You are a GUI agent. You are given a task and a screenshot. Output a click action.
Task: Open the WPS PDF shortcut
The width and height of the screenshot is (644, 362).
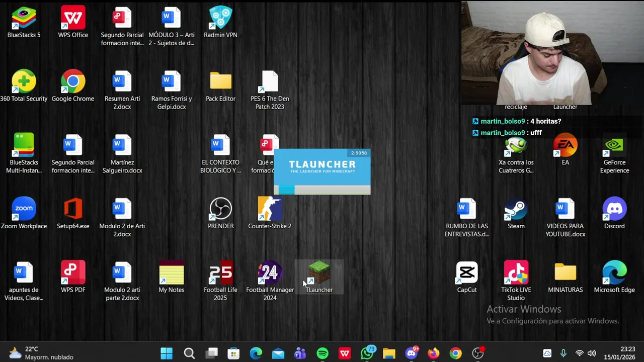[73, 278]
